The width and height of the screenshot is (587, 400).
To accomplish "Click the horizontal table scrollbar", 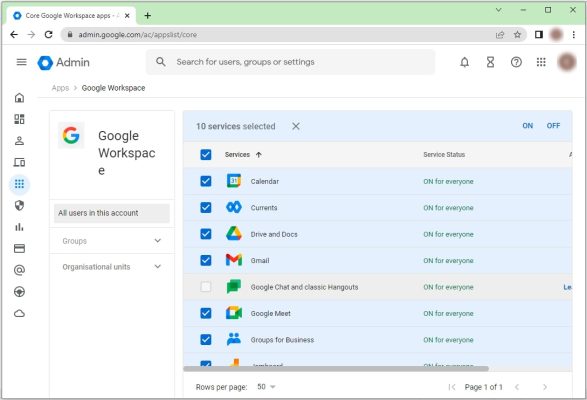I will [x=336, y=369].
